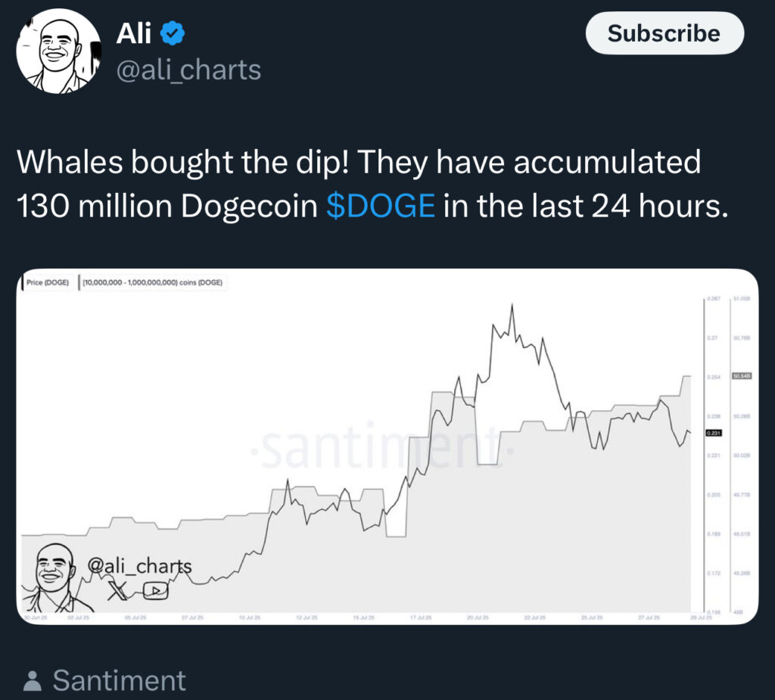Open the Santiment source label
The height and width of the screenshot is (700, 775).
119,680
